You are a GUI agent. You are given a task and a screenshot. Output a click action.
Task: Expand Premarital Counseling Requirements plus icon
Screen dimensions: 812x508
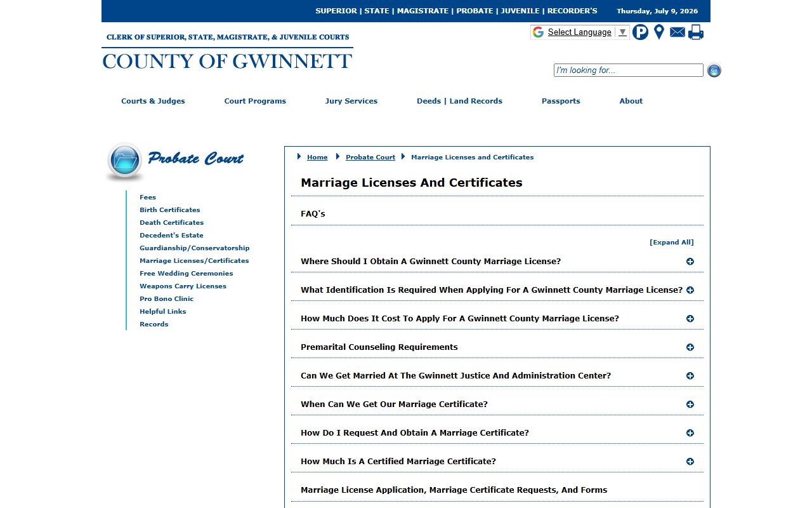pyautogui.click(x=690, y=347)
